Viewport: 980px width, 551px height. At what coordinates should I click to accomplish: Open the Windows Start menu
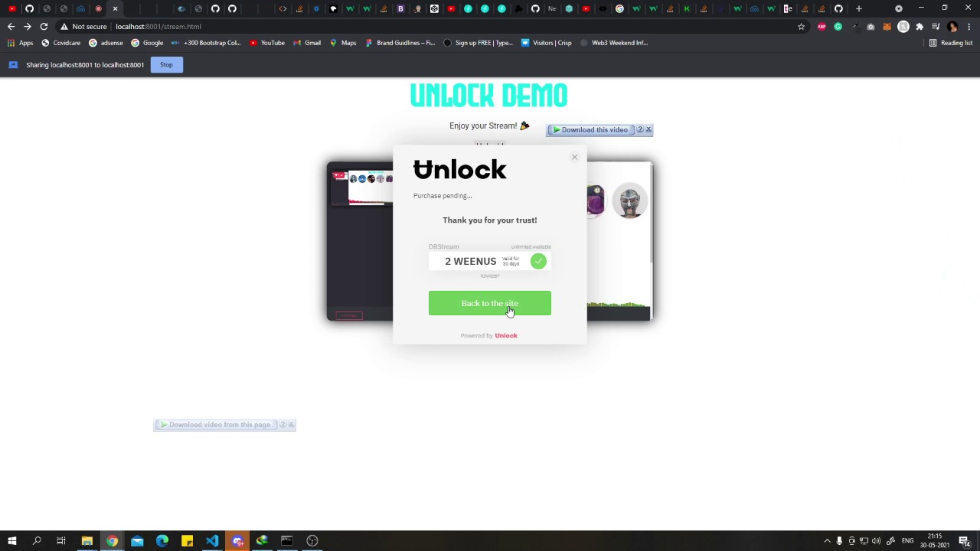click(x=11, y=541)
